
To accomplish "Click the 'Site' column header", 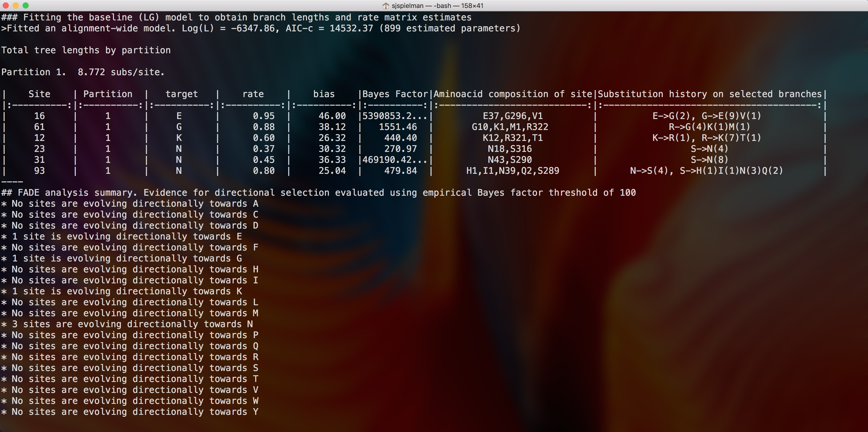I will pyautogui.click(x=39, y=94).
